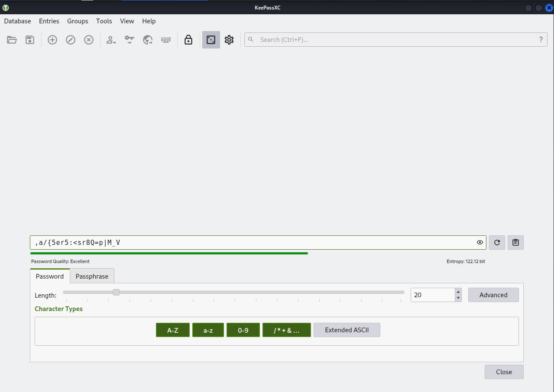Open search help question mark
This screenshot has height=392, width=554.
tap(541, 40)
